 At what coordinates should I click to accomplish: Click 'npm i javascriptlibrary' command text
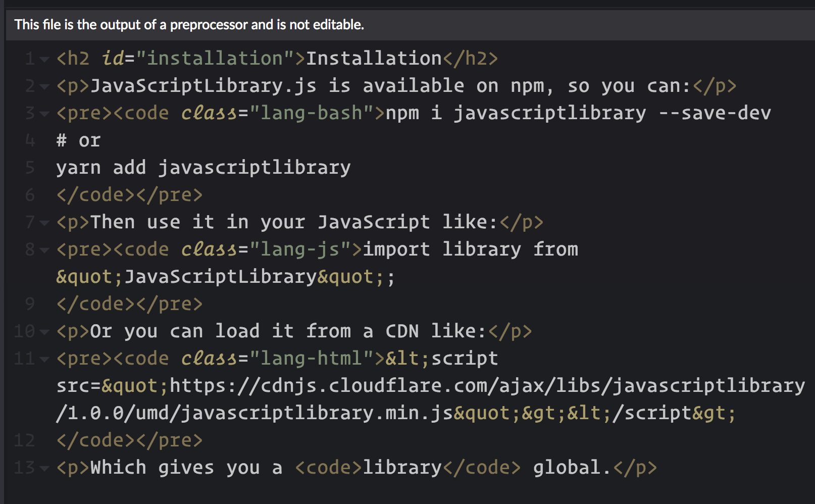click(516, 113)
